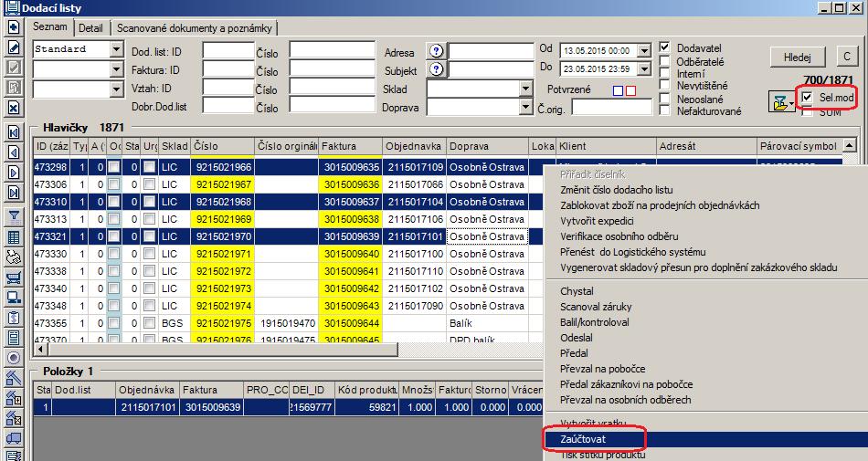Click the round record circle icon

tap(14, 358)
